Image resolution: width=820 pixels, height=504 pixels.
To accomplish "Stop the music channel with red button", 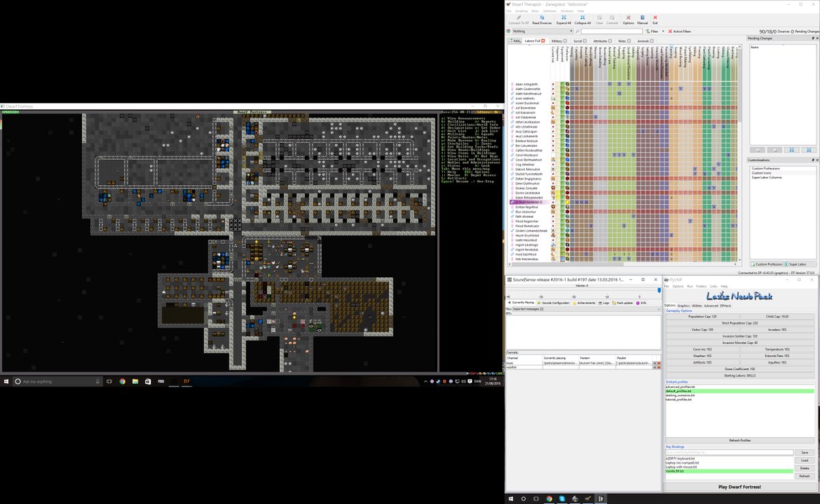I will click(659, 363).
